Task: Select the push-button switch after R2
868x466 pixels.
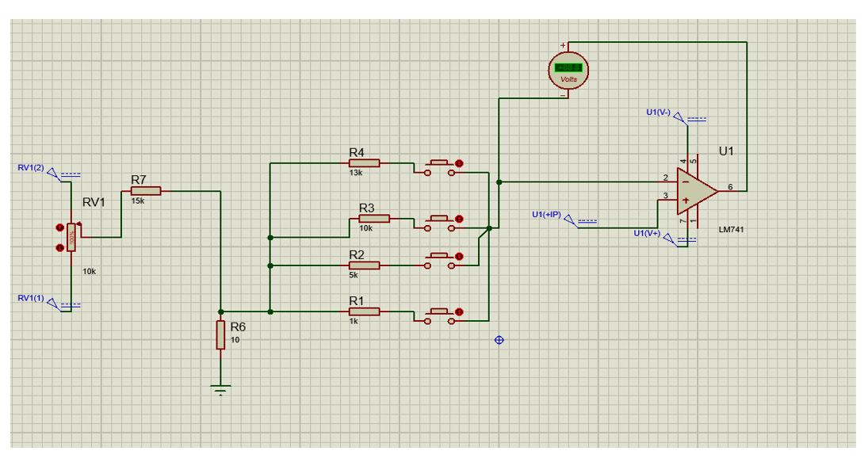Action: (x=439, y=261)
